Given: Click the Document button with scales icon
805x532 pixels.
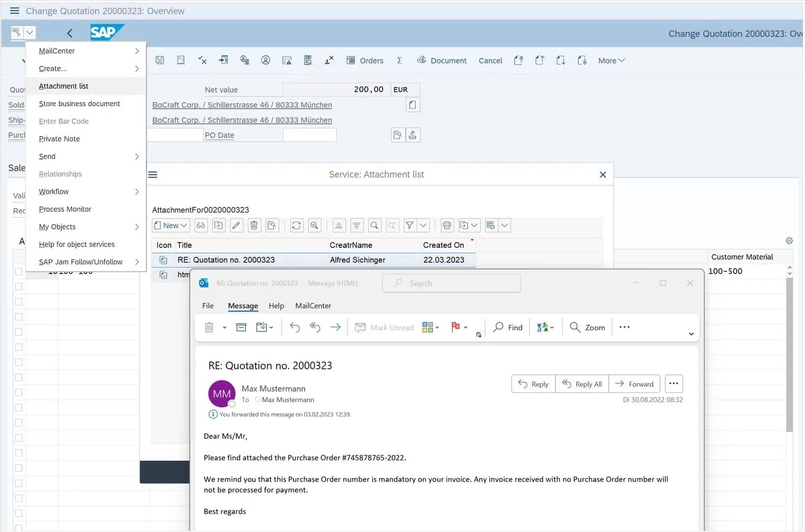Looking at the screenshot, I should point(442,60).
